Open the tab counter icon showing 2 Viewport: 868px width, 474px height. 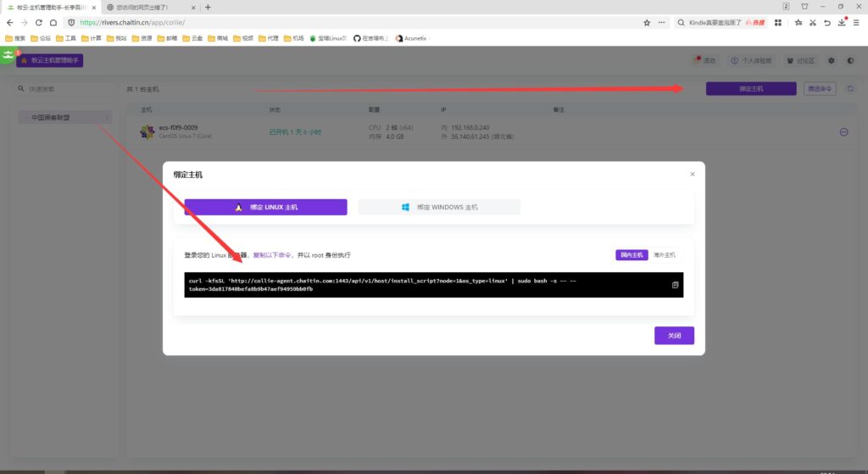tap(786, 7)
